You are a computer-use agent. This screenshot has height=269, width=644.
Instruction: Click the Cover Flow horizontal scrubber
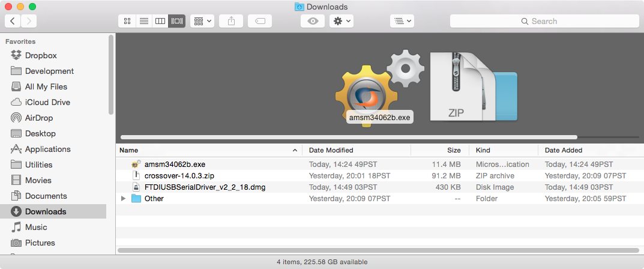[x=349, y=137]
